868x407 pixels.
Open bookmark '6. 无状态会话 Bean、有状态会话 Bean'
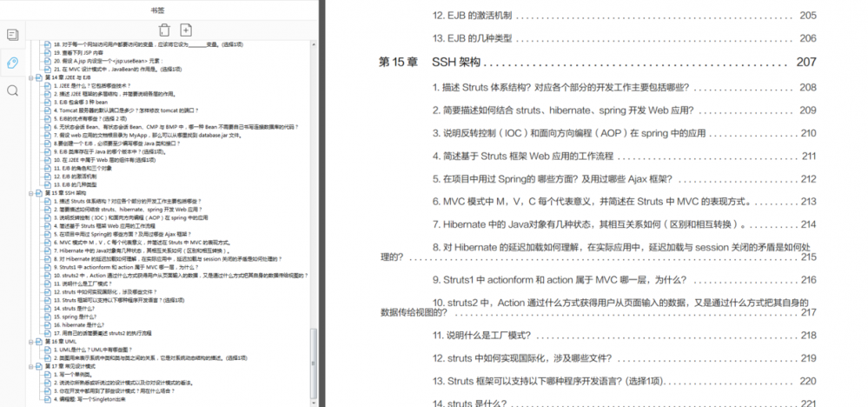176,127
